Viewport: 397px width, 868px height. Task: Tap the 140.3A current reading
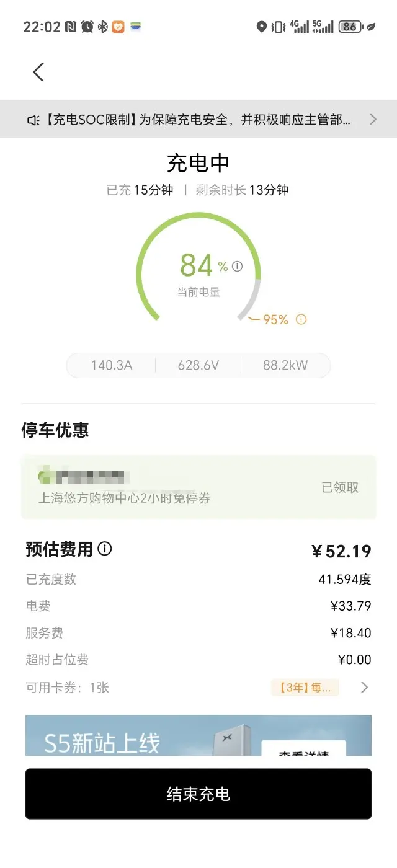[x=112, y=365]
